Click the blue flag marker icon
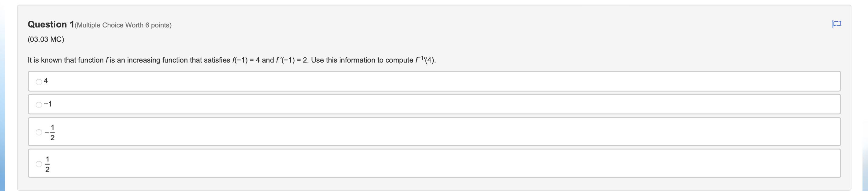The width and height of the screenshot is (868, 191). click(x=838, y=24)
